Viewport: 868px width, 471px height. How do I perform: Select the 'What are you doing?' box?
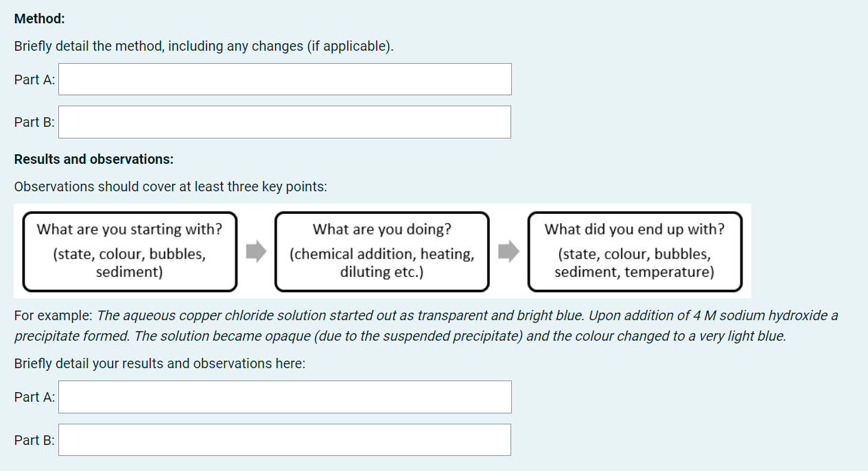pos(382,251)
